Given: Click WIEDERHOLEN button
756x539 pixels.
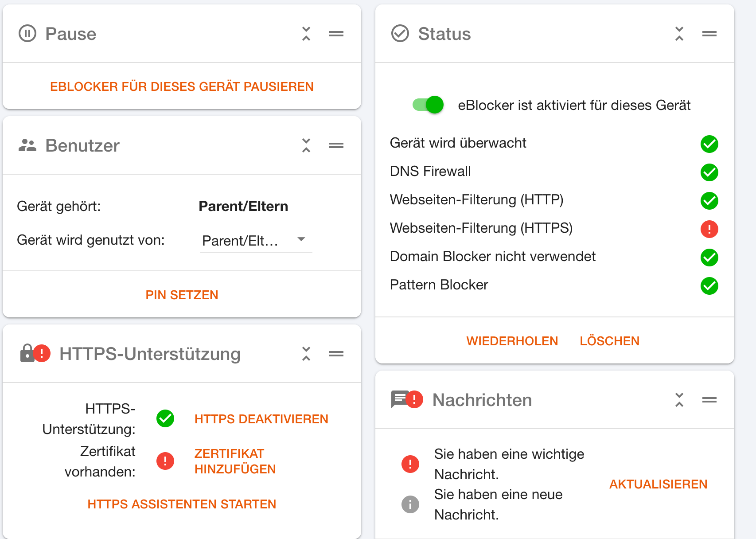Looking at the screenshot, I should pyautogui.click(x=512, y=341).
